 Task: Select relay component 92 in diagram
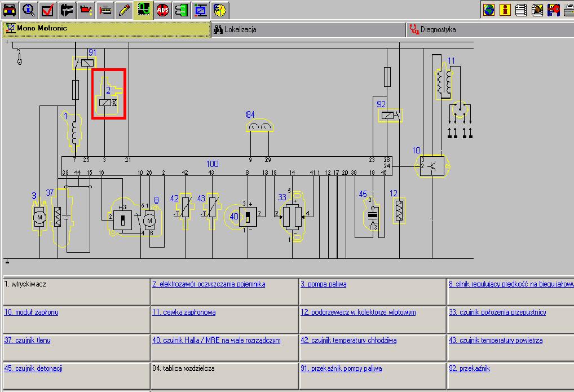[x=390, y=116]
